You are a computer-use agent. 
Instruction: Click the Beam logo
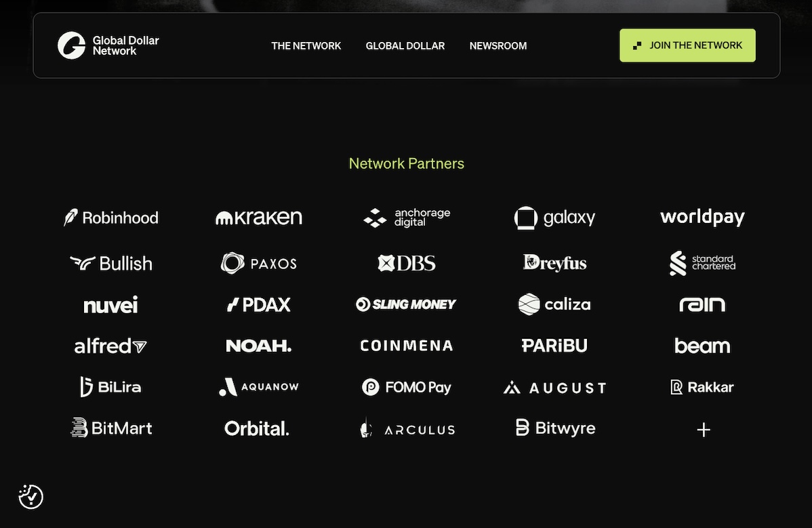tap(702, 346)
